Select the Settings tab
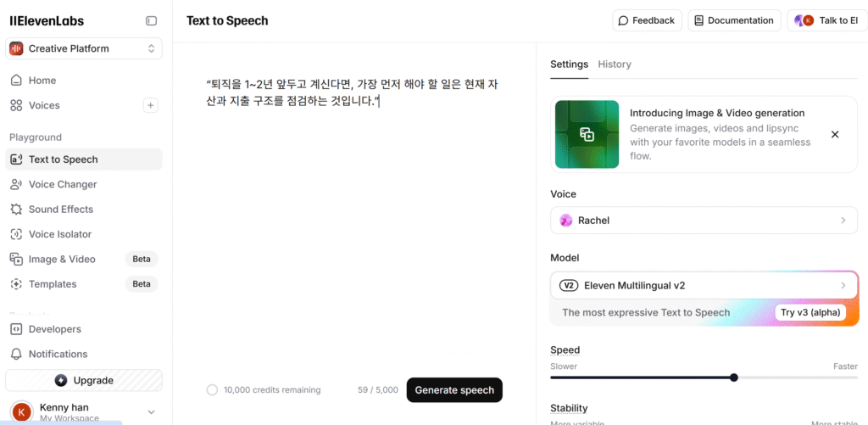This screenshot has width=868, height=425. 569,64
